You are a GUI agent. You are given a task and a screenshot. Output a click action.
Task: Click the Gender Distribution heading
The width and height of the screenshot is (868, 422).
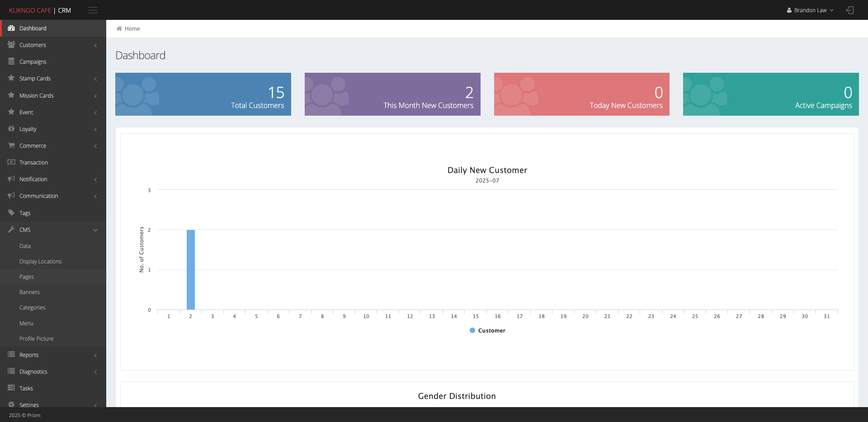(457, 396)
